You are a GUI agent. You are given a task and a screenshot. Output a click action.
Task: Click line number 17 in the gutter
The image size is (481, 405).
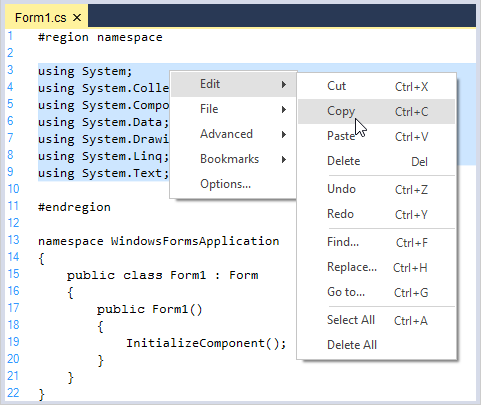pos(13,308)
